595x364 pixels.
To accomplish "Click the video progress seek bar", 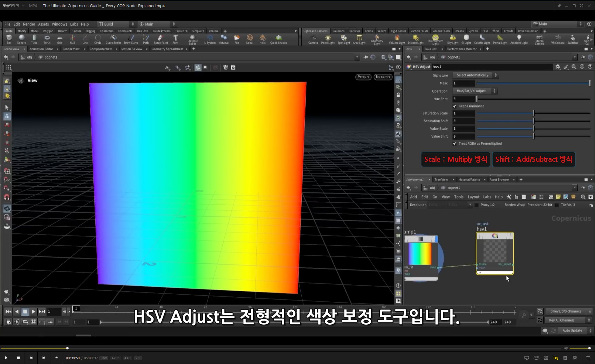I will coord(281,348).
